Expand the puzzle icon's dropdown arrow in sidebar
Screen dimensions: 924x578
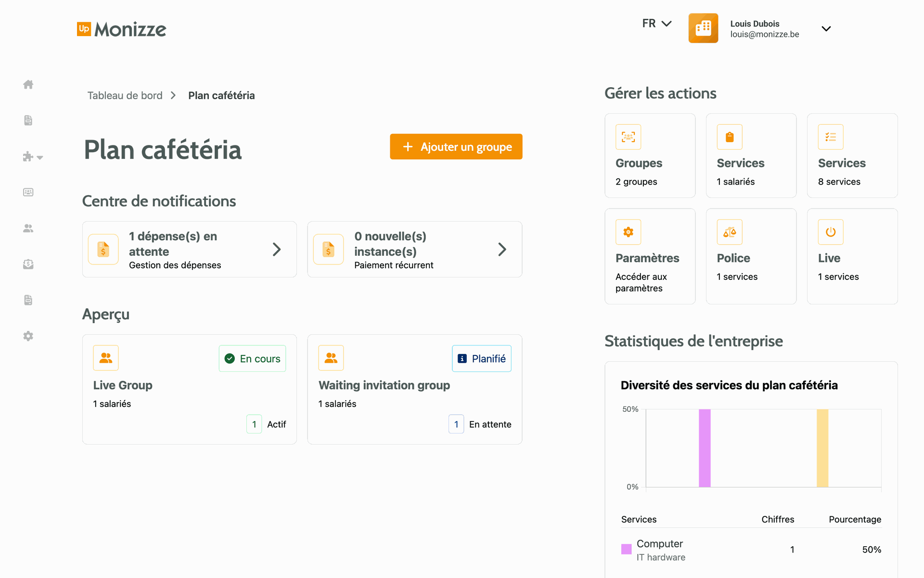pyautogui.click(x=40, y=158)
